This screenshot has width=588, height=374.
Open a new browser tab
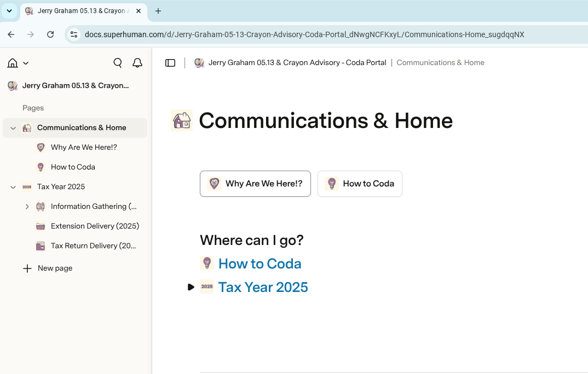pyautogui.click(x=158, y=11)
